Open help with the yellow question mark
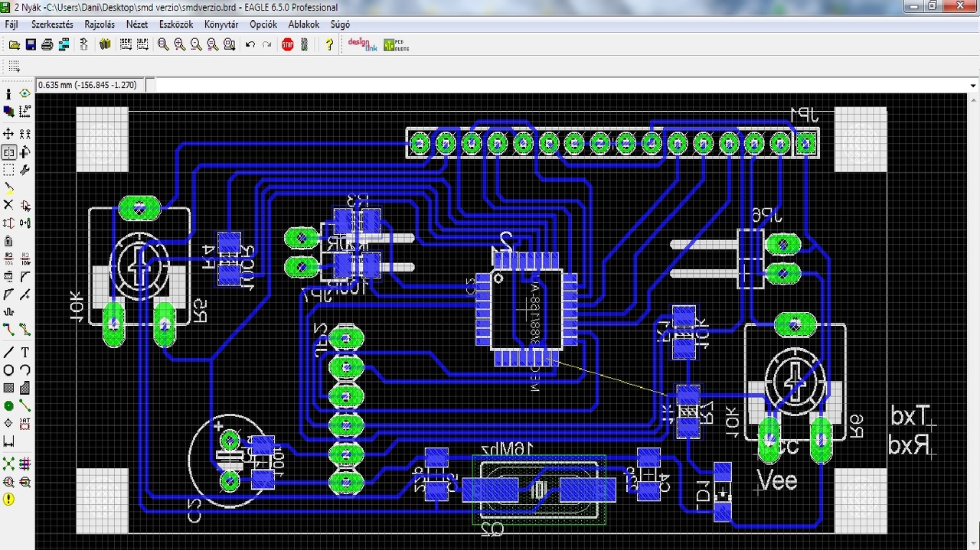Viewport: 980px width, 550px height. pyautogui.click(x=329, y=45)
